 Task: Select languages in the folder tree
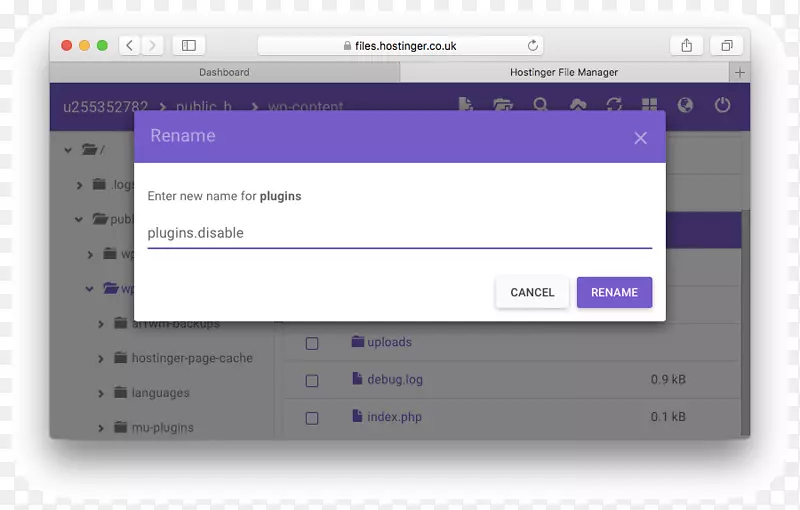coord(160,393)
